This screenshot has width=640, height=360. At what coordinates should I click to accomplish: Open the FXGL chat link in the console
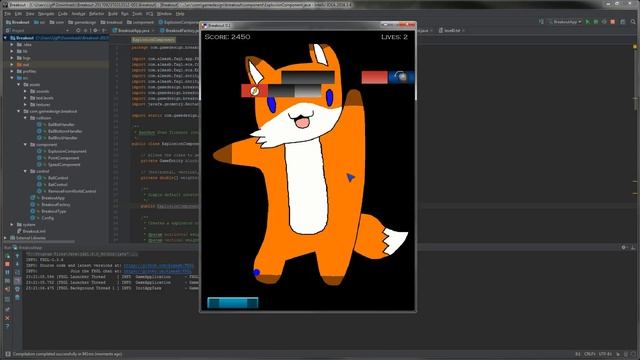pyautogui.click(x=158, y=271)
